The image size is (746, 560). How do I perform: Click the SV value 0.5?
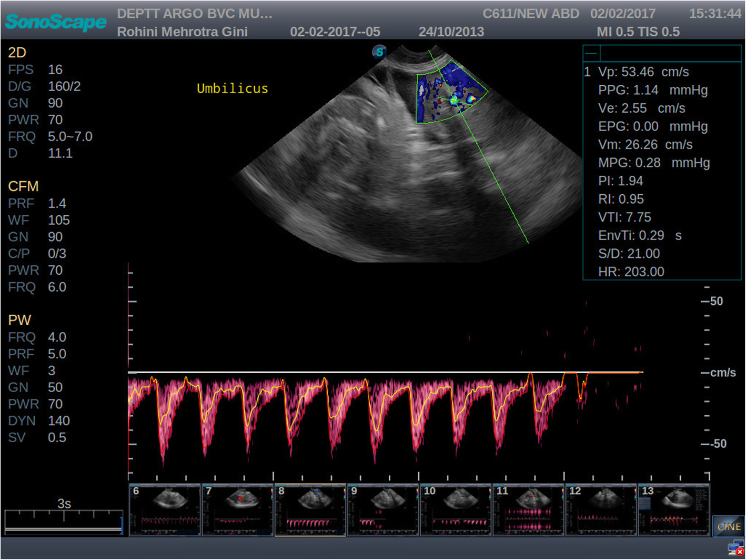pos(57,437)
